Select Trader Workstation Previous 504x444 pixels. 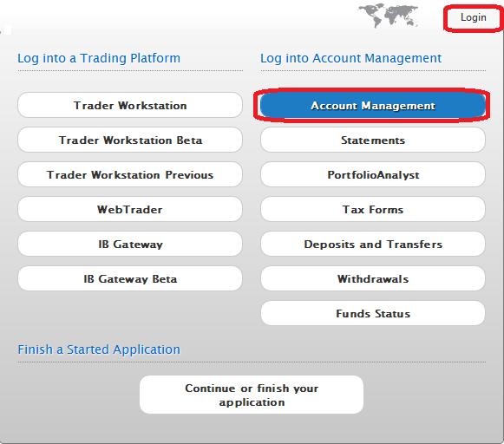[130, 174]
